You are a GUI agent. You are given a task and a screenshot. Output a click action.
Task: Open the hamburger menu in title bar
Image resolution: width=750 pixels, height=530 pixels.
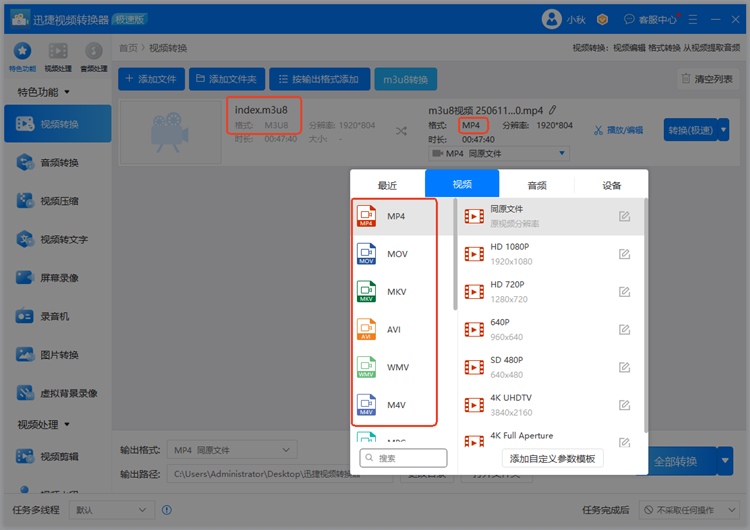coord(693,19)
